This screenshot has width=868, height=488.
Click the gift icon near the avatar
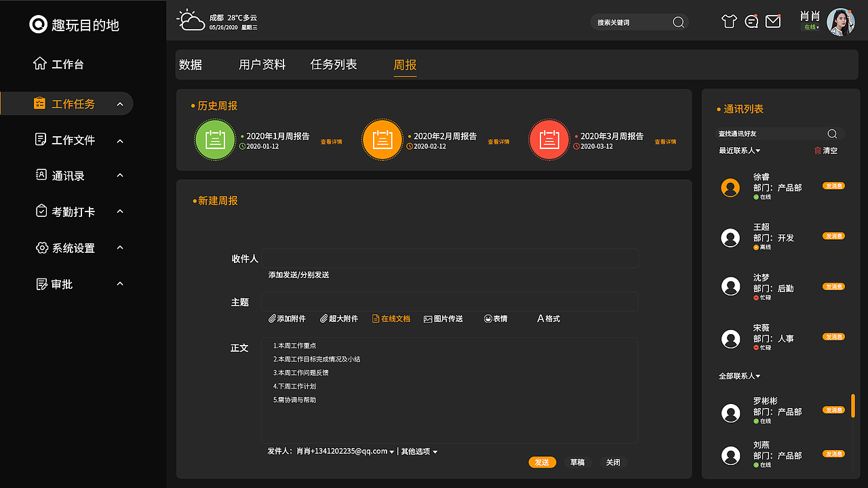728,21
